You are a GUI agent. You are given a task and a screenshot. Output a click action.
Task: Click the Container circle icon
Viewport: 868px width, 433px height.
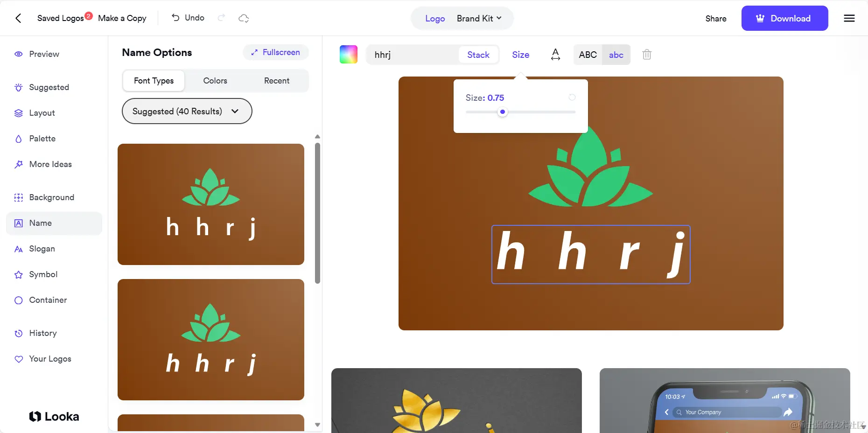point(19,300)
